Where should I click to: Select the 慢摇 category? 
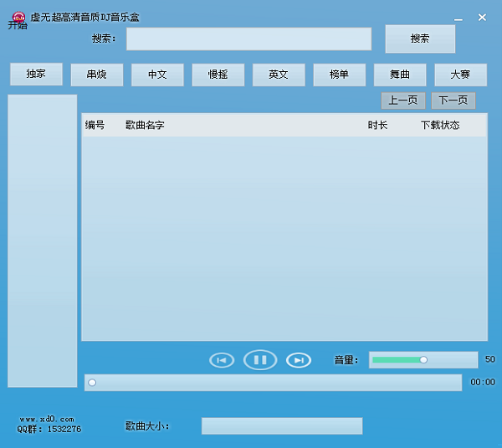[x=218, y=75]
